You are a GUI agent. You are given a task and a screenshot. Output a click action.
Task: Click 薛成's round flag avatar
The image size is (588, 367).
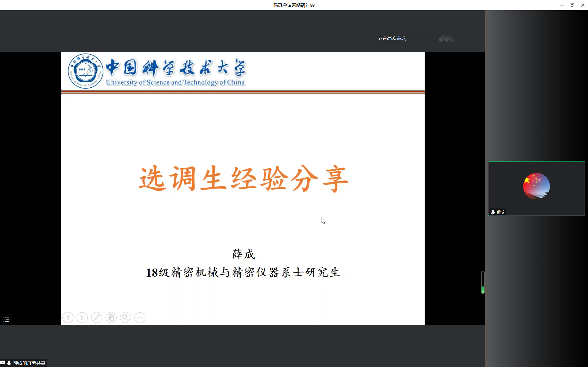point(536,186)
